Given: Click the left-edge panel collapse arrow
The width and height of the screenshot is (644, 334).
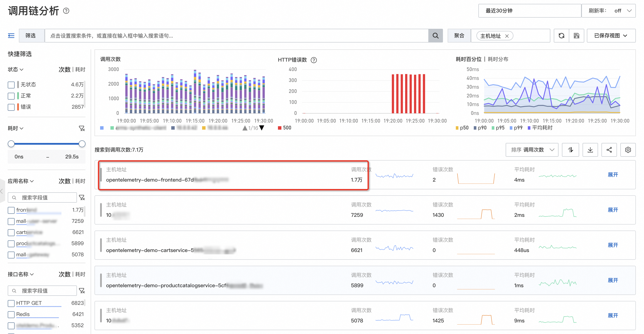Looking at the screenshot, I should click(2, 191).
